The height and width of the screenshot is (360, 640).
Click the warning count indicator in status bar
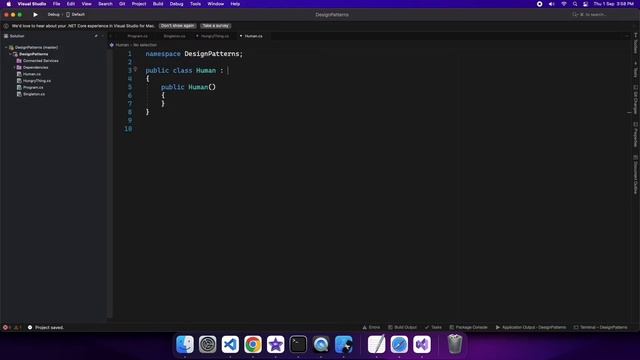(x=18, y=327)
